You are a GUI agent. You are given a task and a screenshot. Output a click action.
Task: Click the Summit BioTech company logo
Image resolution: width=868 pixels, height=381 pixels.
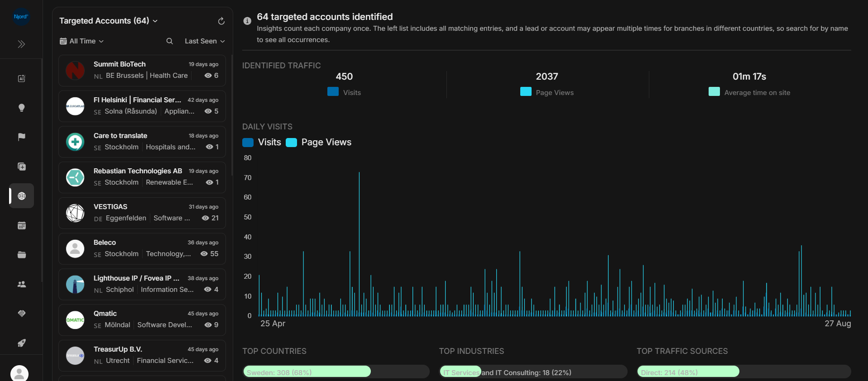pyautogui.click(x=75, y=71)
